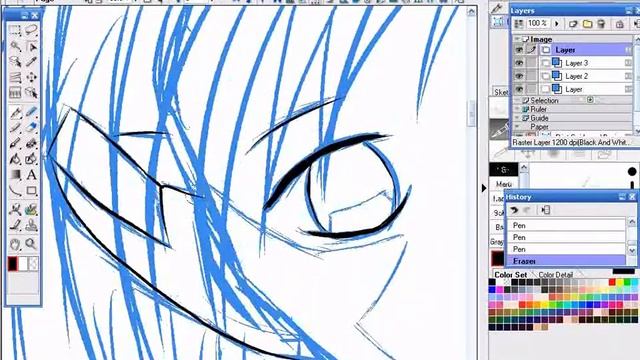The image size is (640, 360).
Task: Toggle the edit pen box on highlighted Layer
Action: [531, 50]
